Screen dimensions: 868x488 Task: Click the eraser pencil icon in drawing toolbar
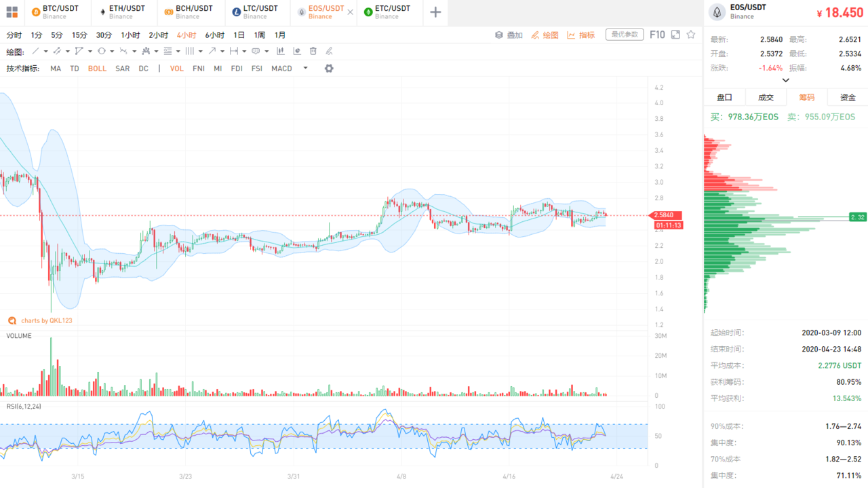pyautogui.click(x=329, y=51)
